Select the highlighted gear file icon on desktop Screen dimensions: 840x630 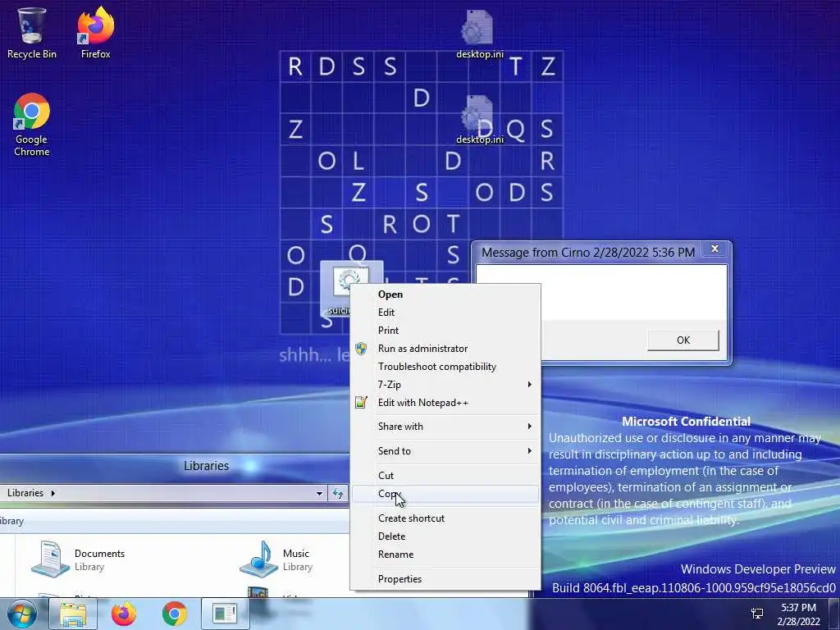pos(348,281)
